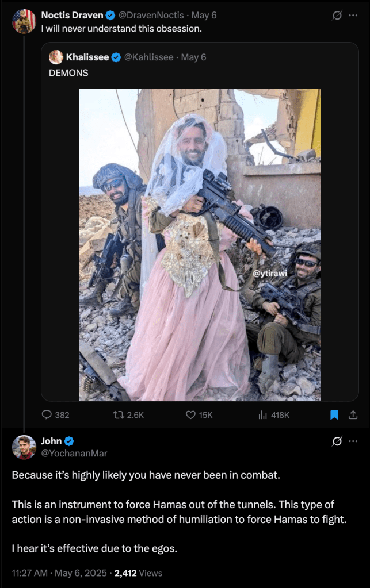Open more options menu on Noctis Draven's post
The image size is (370, 588).
[353, 16]
